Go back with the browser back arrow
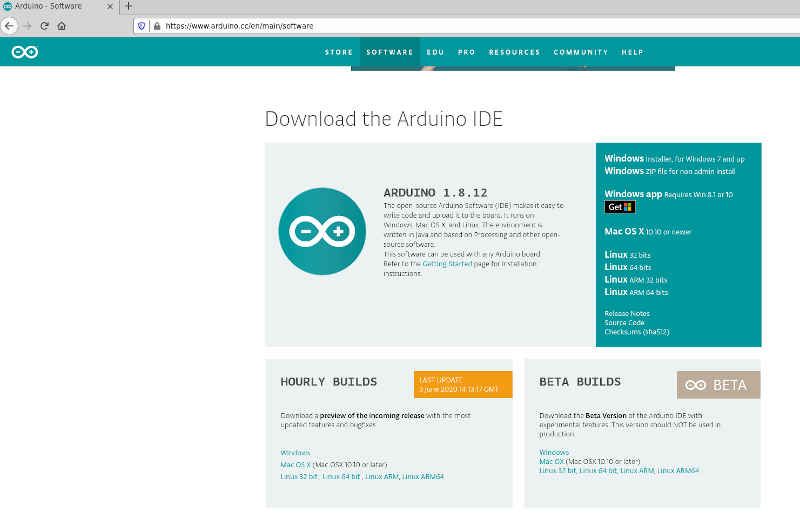800x532 pixels. [9, 26]
